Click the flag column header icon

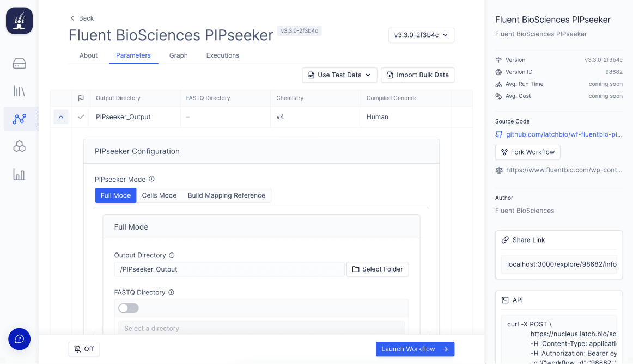[81, 98]
